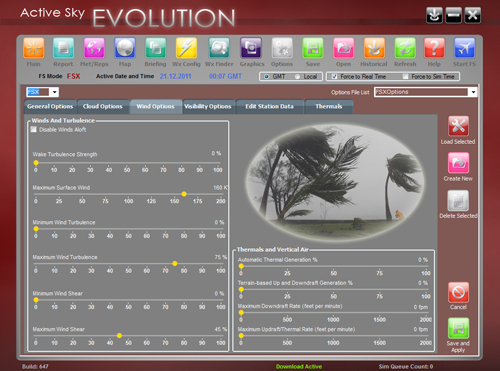Expand the FSX mode dropdown

(x=55, y=92)
